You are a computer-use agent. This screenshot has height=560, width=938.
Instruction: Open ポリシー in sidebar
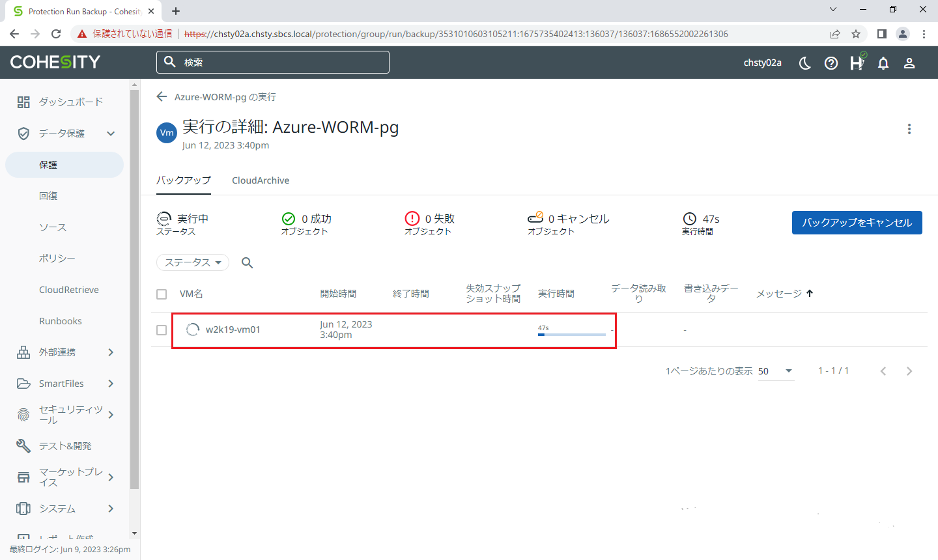(57, 259)
